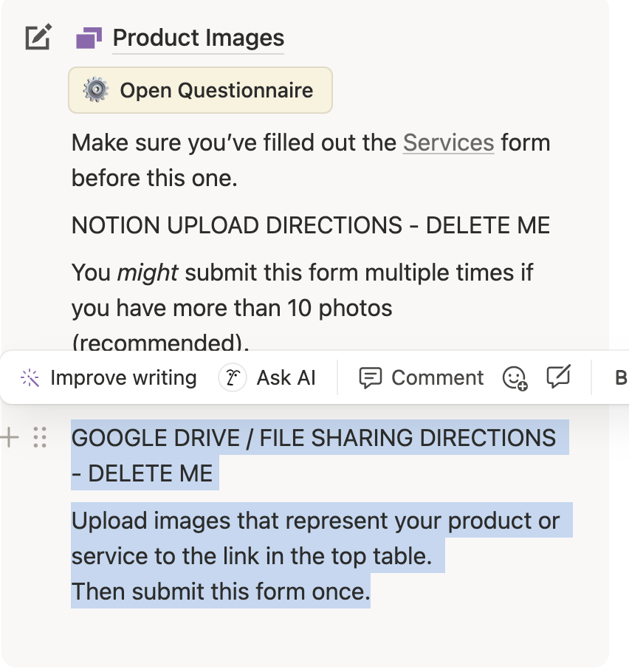The width and height of the screenshot is (629, 672).
Task: Open Ask AI from the toolbar
Action: [x=267, y=378]
